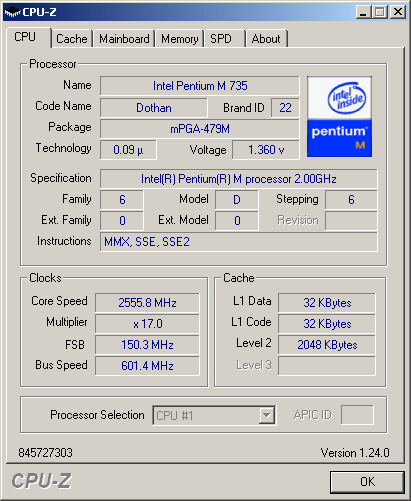411x501 pixels.
Task: Click the processor Name field
Action: 200,86
